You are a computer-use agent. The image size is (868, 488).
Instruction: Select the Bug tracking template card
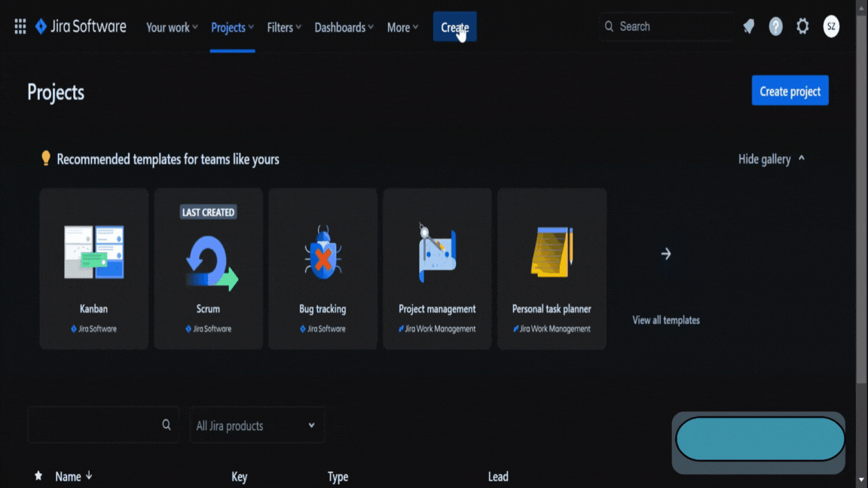click(x=322, y=269)
